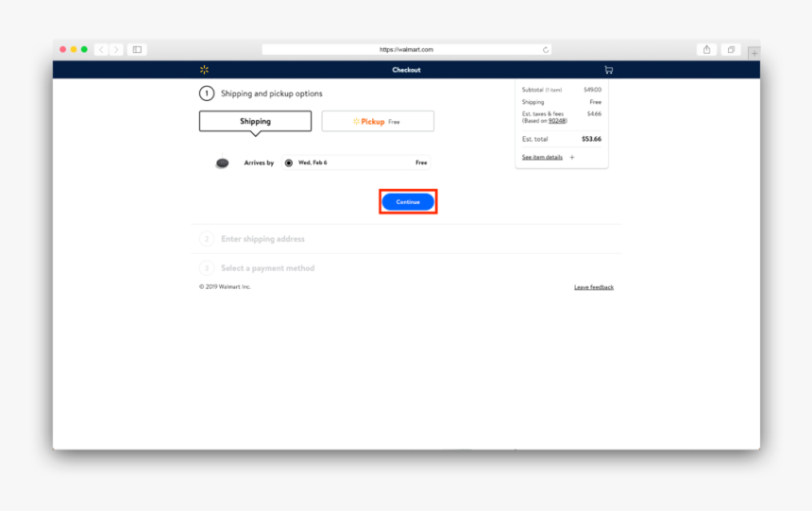Show all tabs overview button
Screen dimensions: 812x511
(x=731, y=50)
